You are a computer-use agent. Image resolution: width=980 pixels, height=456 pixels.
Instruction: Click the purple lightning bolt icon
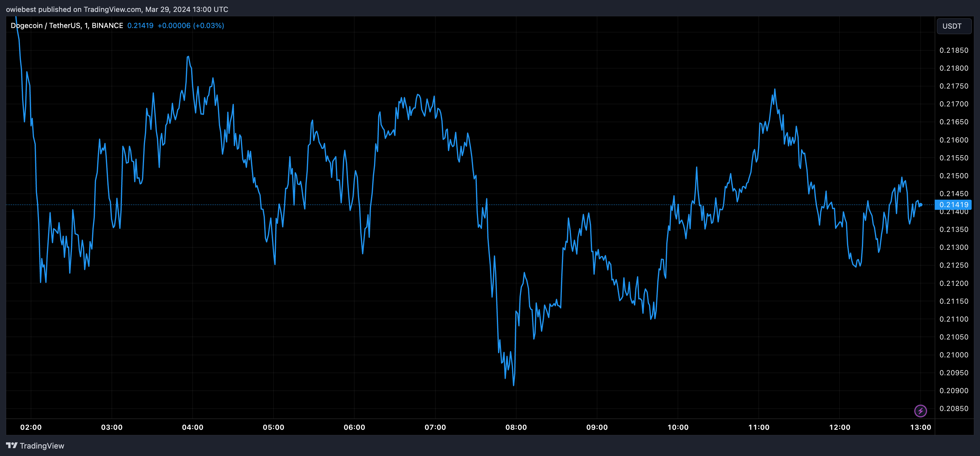[920, 411]
